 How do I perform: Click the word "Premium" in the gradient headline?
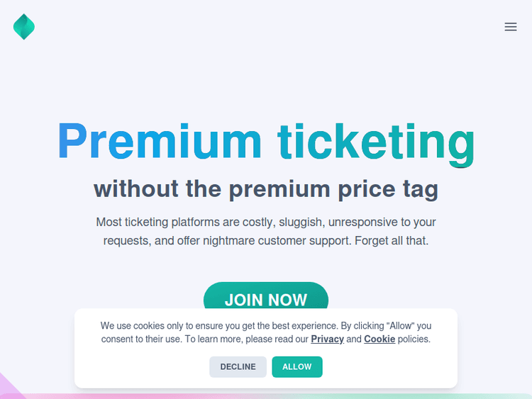(159, 140)
